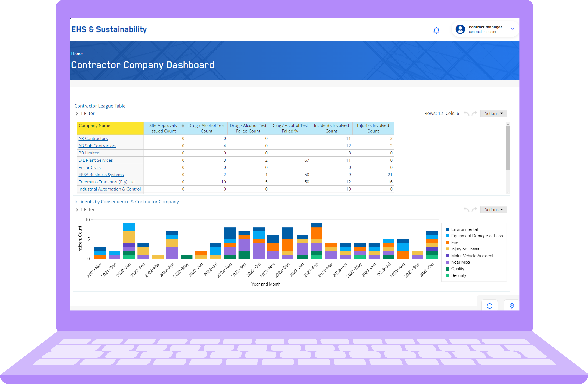Click the 2022-May Quality bar

click(187, 257)
